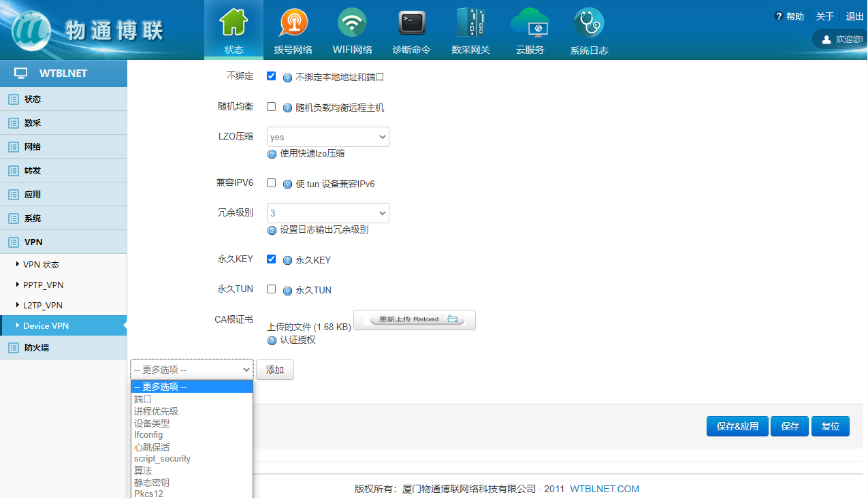Open the 冗余级别 dropdown
868x499 pixels.
[x=327, y=213]
